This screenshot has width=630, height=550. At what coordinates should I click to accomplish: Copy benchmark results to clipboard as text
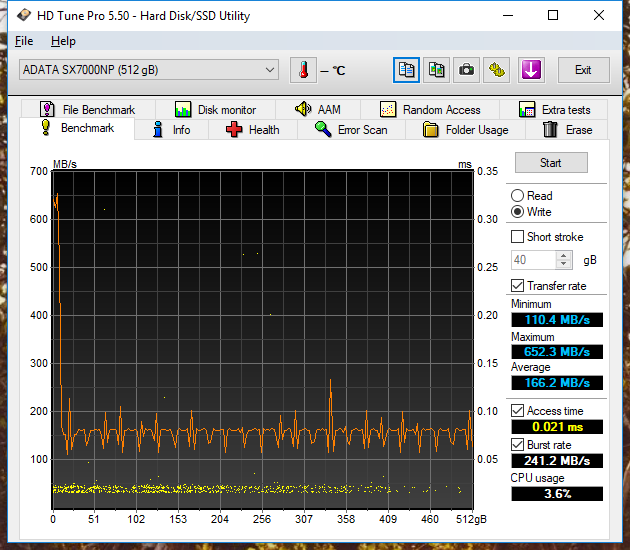pyautogui.click(x=406, y=70)
